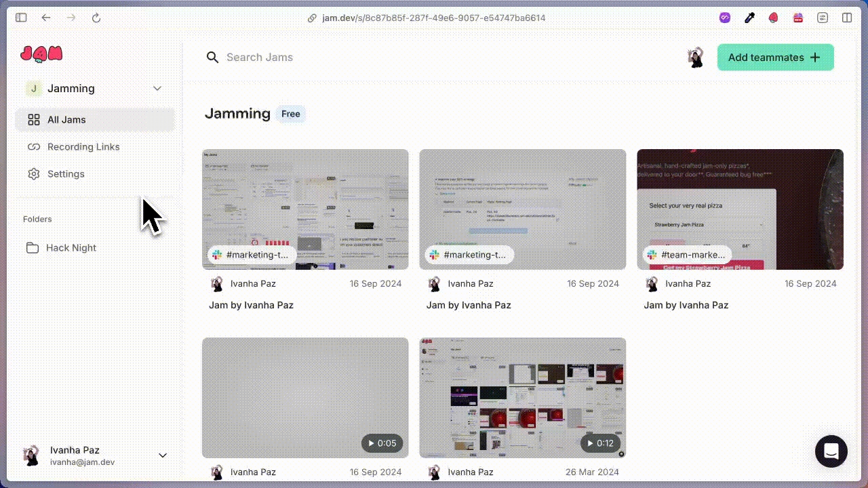
Task: Expand the Jamming workspace dropdown
Action: click(x=157, y=89)
